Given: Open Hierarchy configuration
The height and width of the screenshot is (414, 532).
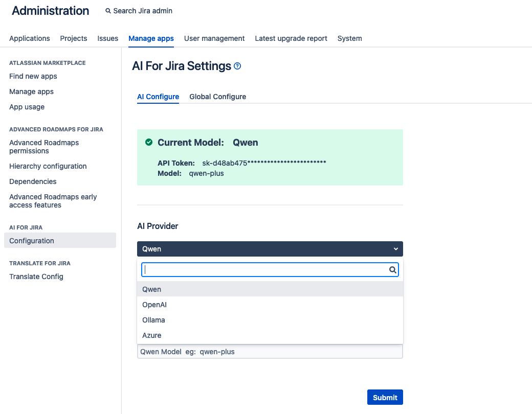Looking at the screenshot, I should click(x=48, y=166).
